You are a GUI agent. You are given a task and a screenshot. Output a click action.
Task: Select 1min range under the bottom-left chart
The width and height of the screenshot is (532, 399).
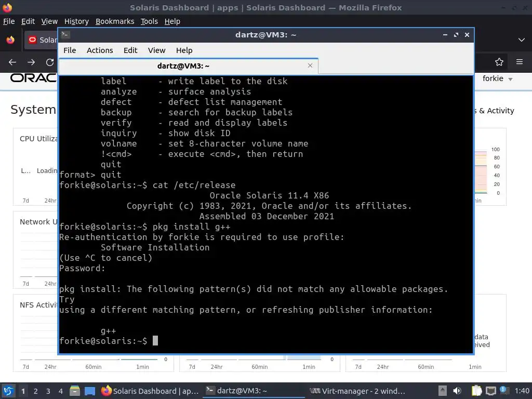pos(142,367)
